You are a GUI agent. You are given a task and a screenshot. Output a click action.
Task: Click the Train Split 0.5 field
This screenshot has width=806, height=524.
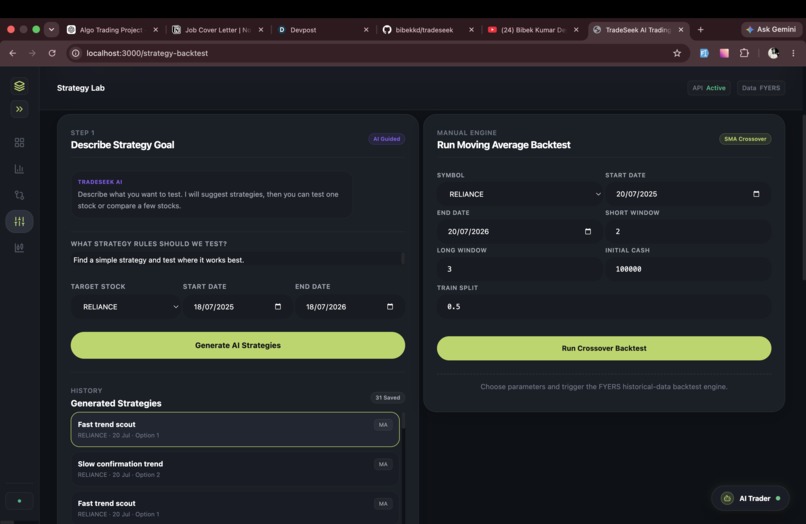[604, 306]
